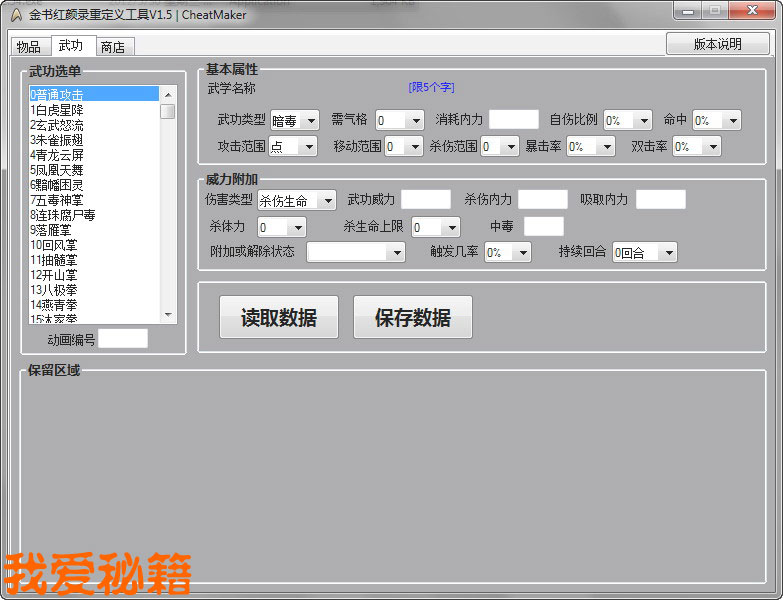Click the 保存数据 button

tap(412, 318)
